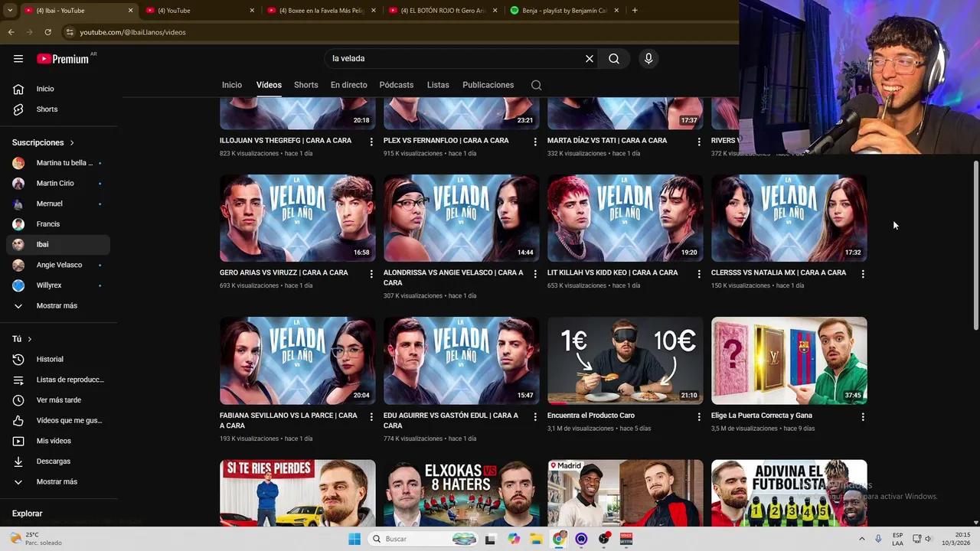Expand Mostrar más under Tú section
980x551 pixels.
[58, 482]
